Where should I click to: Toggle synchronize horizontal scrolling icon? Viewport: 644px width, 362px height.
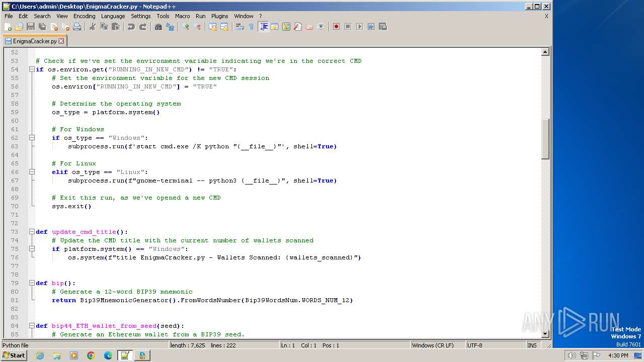tap(224, 27)
